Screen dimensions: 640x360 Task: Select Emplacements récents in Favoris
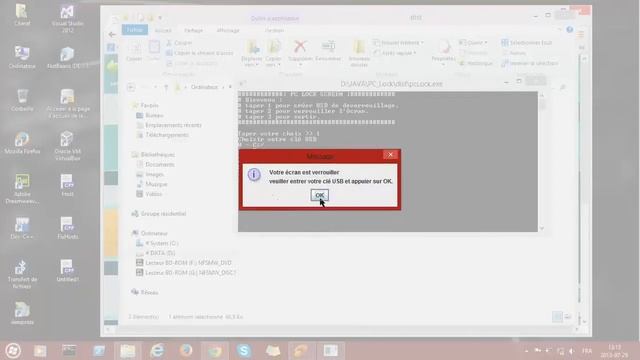169,125
